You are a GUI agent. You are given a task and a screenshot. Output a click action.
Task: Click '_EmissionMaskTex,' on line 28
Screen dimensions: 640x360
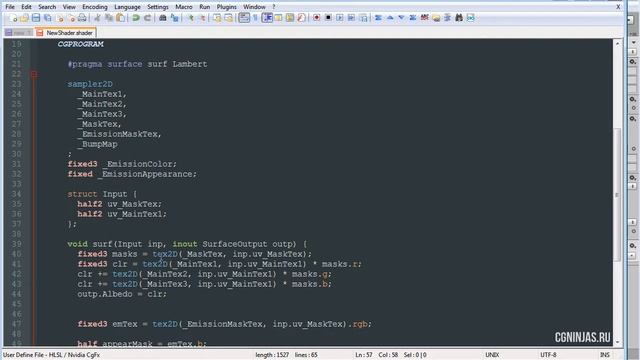click(x=120, y=134)
